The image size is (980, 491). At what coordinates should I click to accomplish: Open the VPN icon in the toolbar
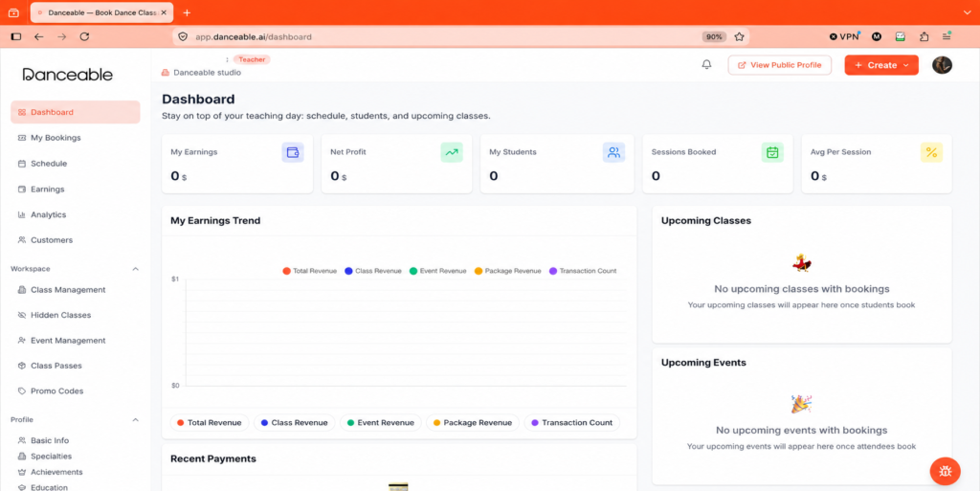point(844,37)
